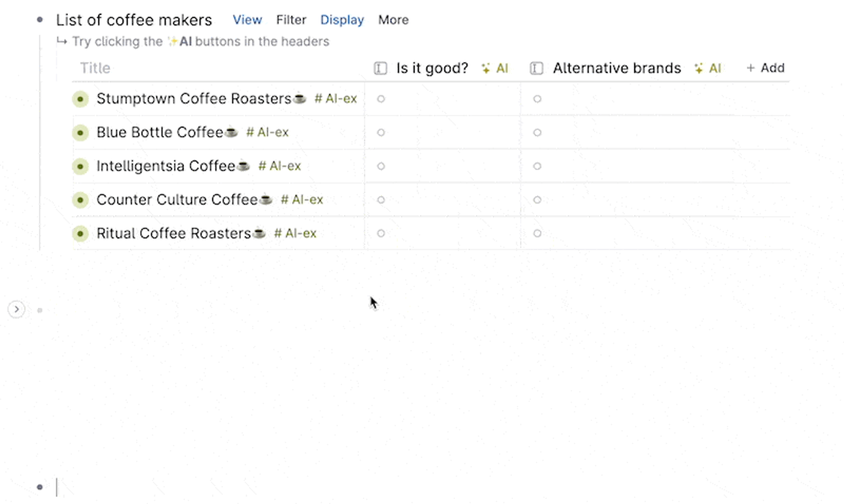This screenshot has width=844, height=504.
Task: Open the More options menu
Action: coord(393,20)
